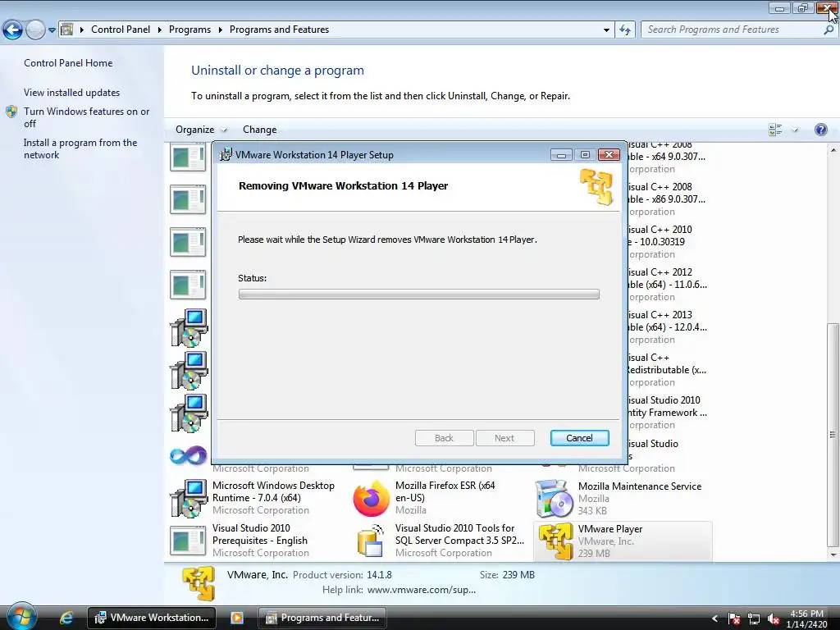Select Mozilla Maintenance Service entry
The image size is (840, 630).
pyautogui.click(x=623, y=498)
